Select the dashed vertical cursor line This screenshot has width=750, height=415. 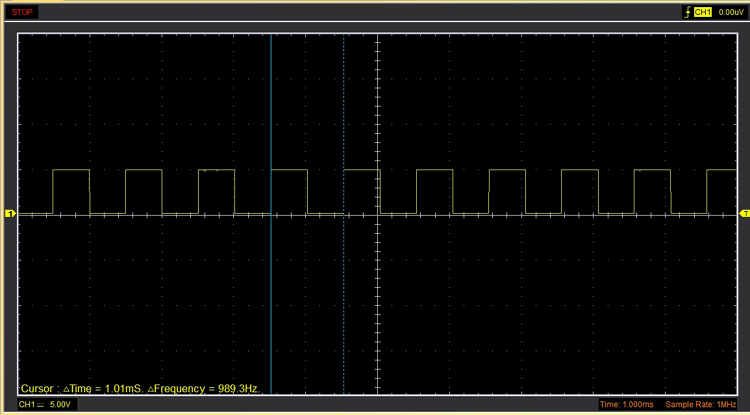pos(343,120)
